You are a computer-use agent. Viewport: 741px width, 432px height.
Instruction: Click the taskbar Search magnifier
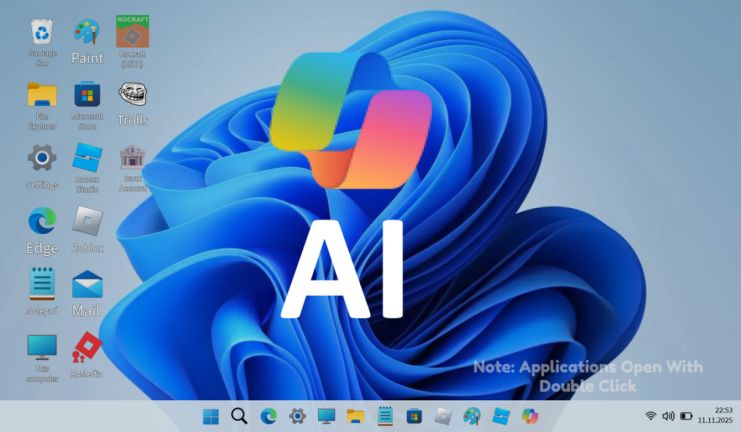(x=239, y=416)
